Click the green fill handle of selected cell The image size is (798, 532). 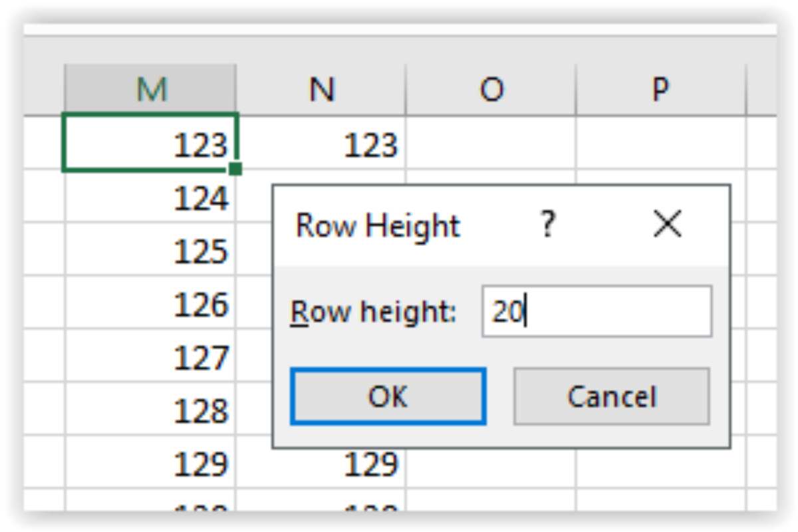(235, 170)
